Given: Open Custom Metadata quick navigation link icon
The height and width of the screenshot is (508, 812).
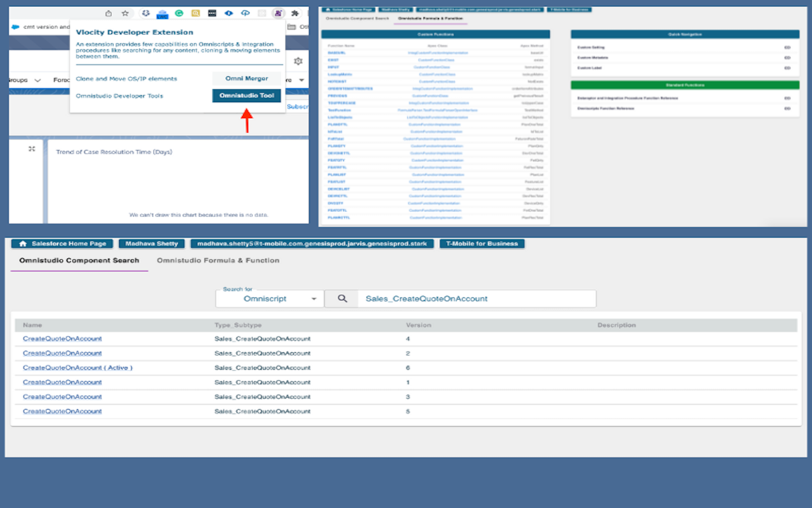Looking at the screenshot, I should coord(787,58).
